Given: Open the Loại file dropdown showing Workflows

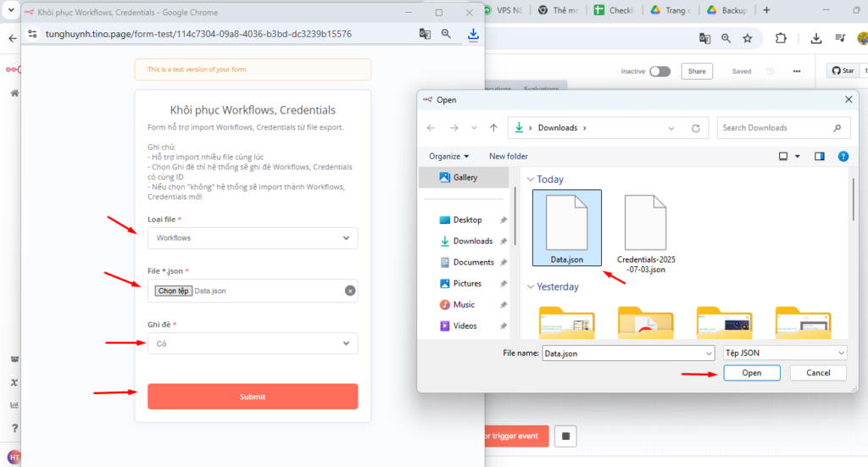Looking at the screenshot, I should (x=253, y=238).
